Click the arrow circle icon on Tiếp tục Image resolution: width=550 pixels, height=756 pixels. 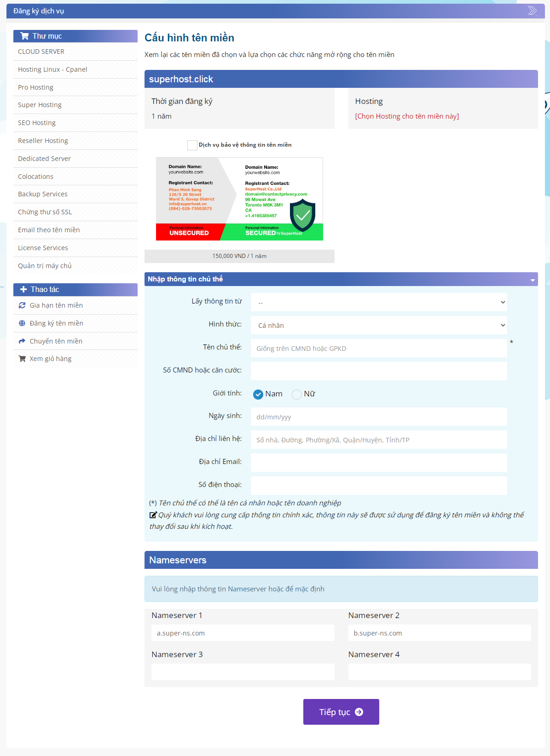pyautogui.click(x=359, y=712)
